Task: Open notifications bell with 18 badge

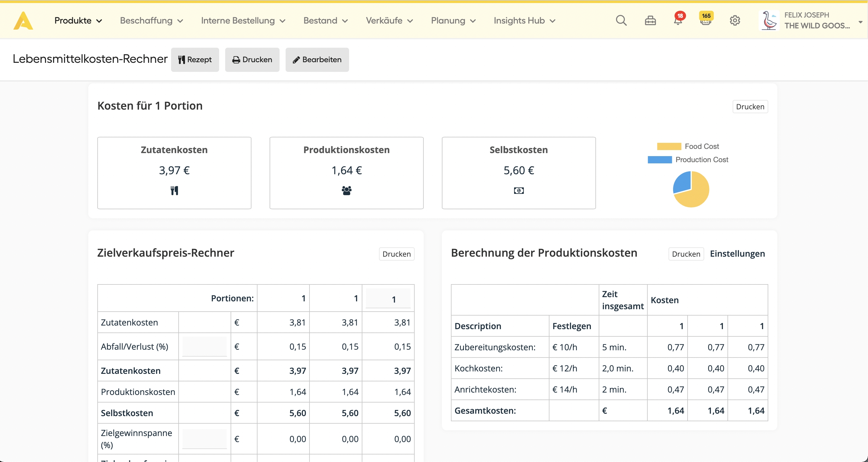Action: [678, 20]
